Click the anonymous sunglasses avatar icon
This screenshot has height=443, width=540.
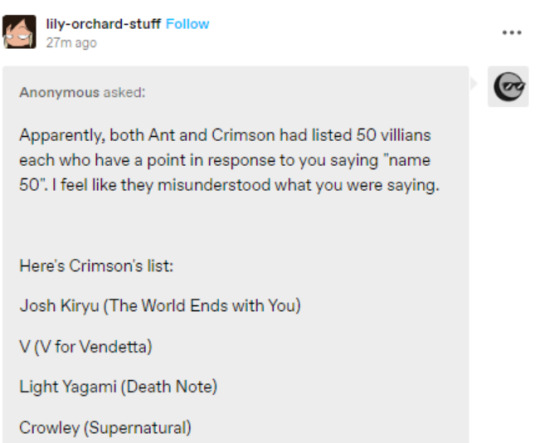click(x=508, y=86)
